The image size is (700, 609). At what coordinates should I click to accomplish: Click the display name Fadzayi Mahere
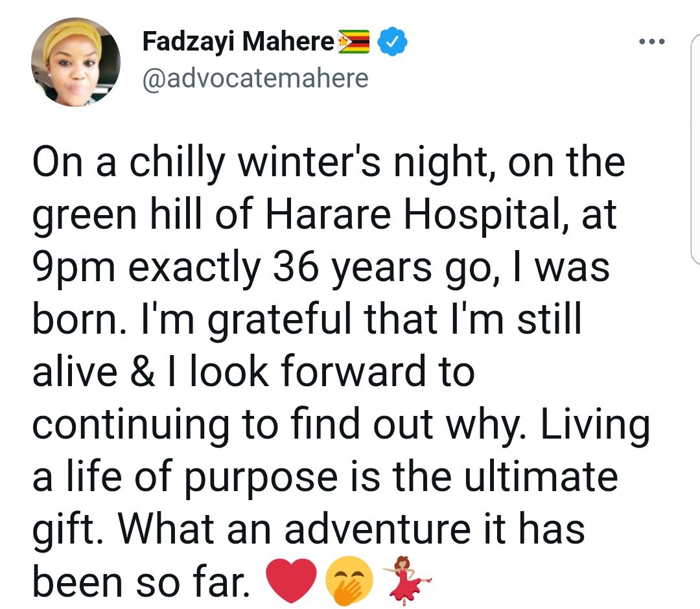(238, 43)
